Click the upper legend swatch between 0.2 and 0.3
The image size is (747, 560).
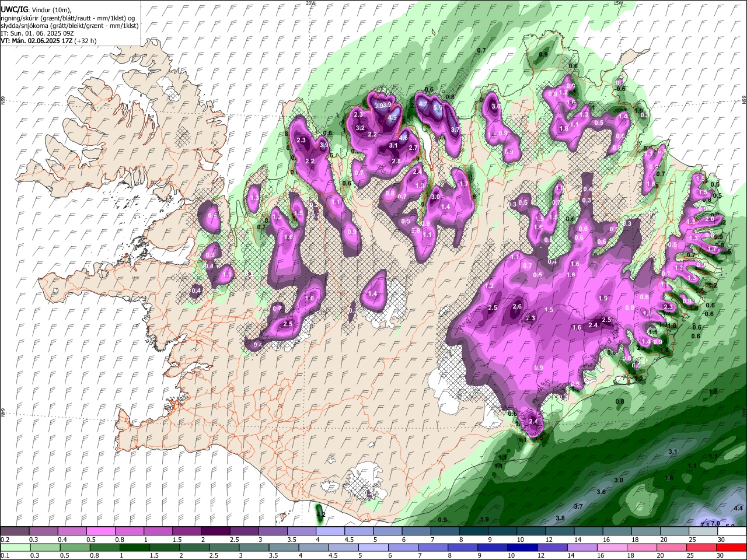(15, 531)
